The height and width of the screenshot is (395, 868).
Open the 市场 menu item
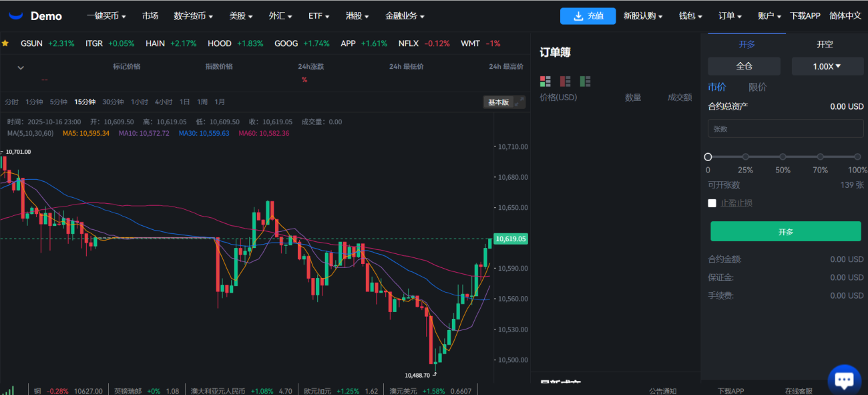click(x=150, y=16)
